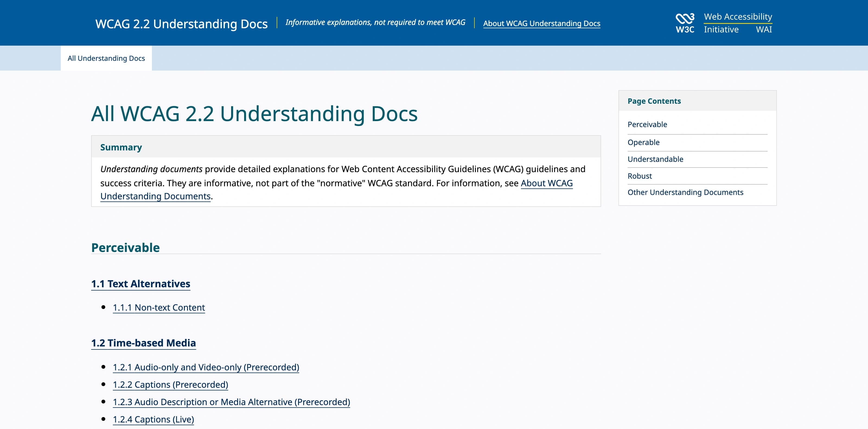
Task: Open 1.2.1 Audio-only and Video-only (Prerecorded)
Action: [206, 367]
